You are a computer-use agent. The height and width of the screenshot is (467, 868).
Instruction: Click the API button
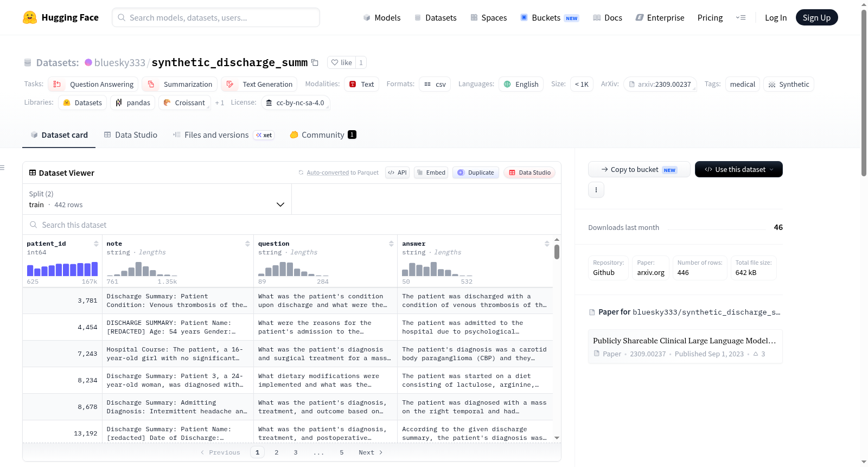(397, 172)
